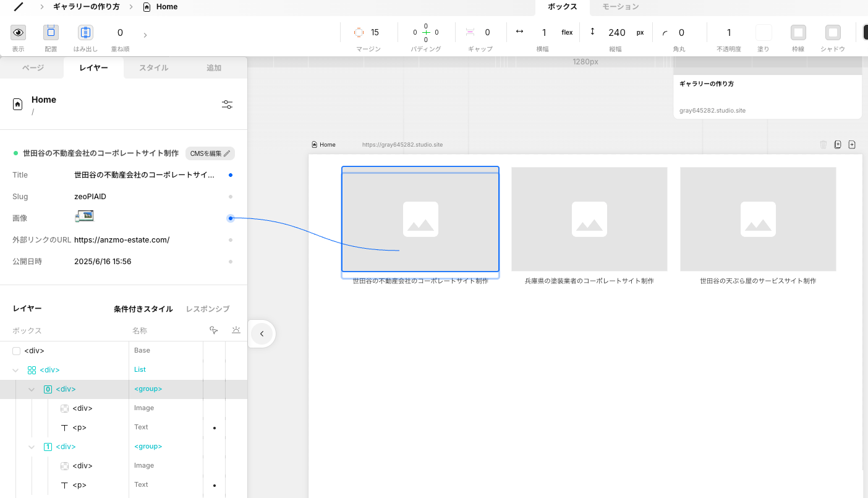Click the trash icon above the canvas
The height and width of the screenshot is (498, 868).
tap(823, 145)
